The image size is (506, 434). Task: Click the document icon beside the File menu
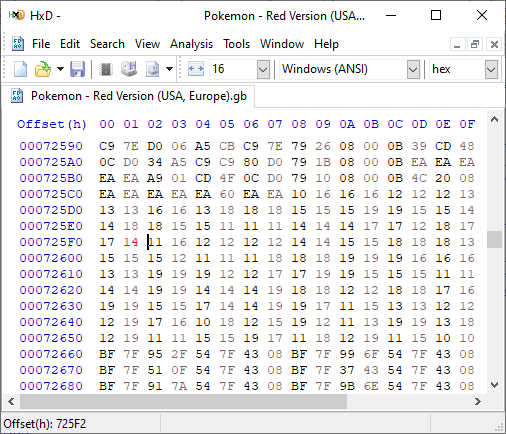click(x=18, y=44)
